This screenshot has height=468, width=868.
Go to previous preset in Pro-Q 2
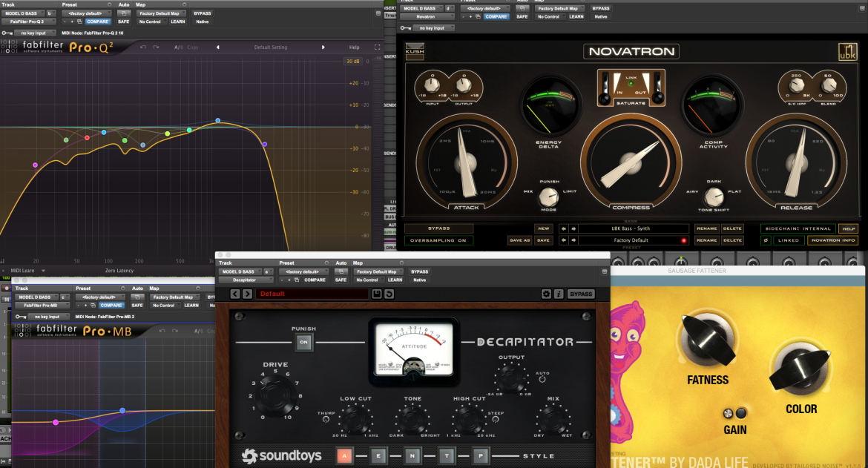[x=217, y=47]
